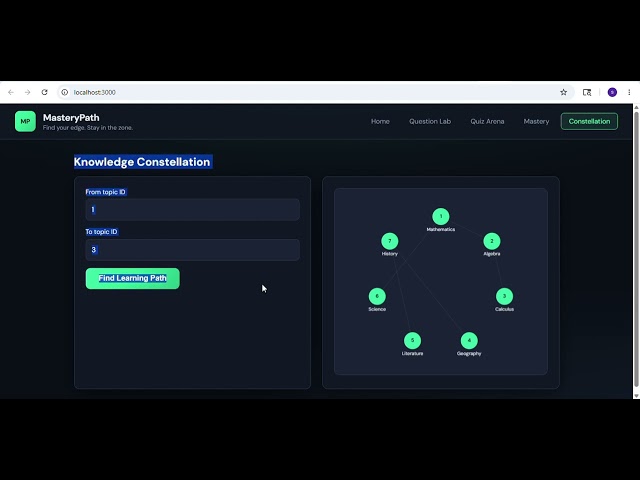Viewport: 640px width, 480px height.
Task: Click the localhost:3000 address bar
Action: coord(314,92)
